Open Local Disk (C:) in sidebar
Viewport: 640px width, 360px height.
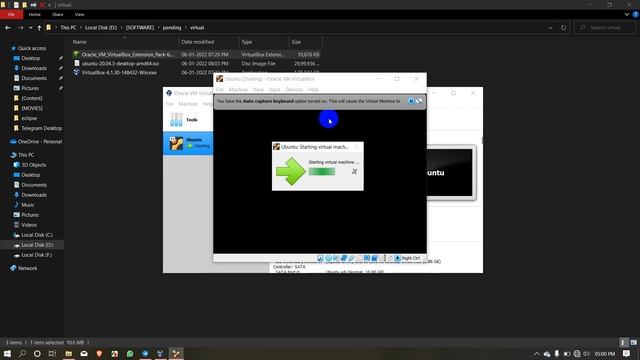click(x=36, y=235)
